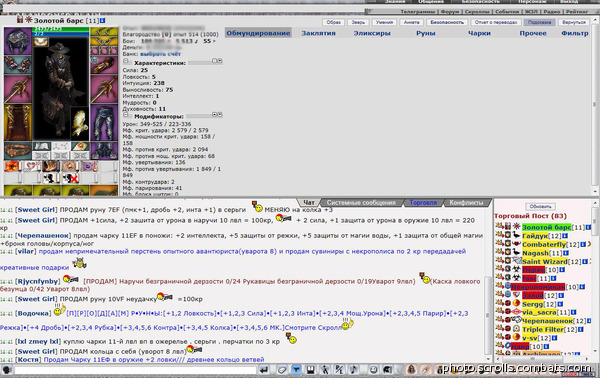The width and height of the screenshot is (600, 378).
Task: Click the character portrait in hat
Action: 61,89
